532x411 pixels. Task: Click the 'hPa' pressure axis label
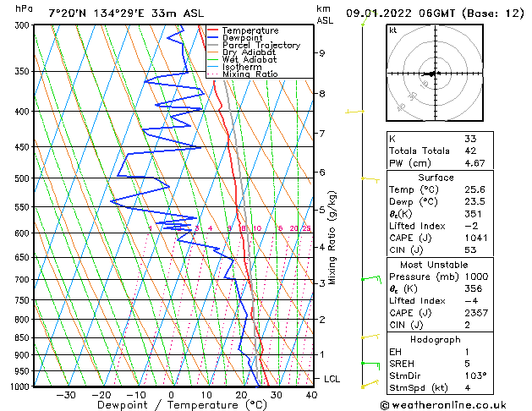point(24,9)
